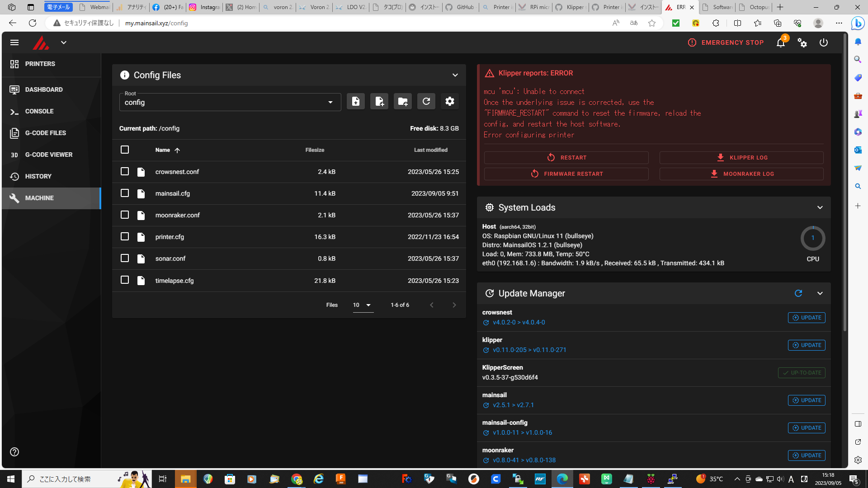Open the power menu icon
Image resolution: width=868 pixels, height=488 pixels.
point(824,42)
